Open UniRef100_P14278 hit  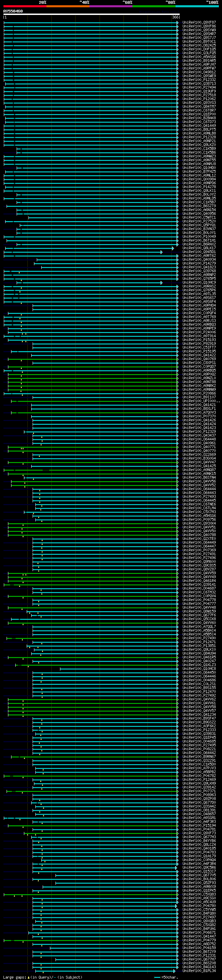199,187
